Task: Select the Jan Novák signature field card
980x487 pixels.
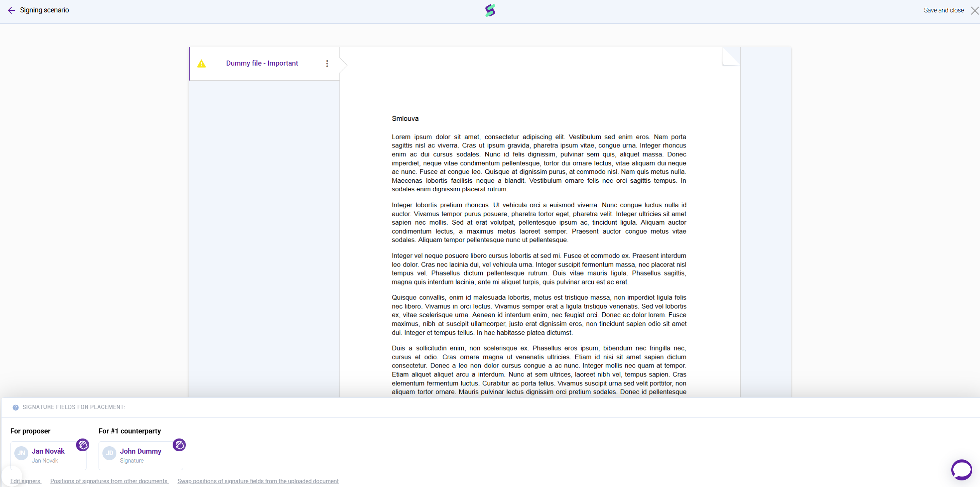Action: pyautogui.click(x=48, y=456)
